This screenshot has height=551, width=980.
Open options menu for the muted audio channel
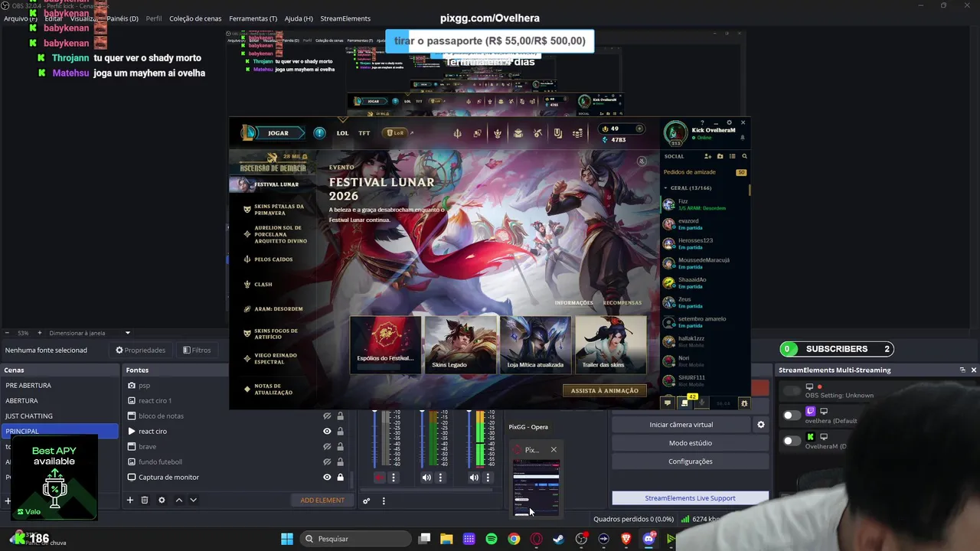point(394,478)
